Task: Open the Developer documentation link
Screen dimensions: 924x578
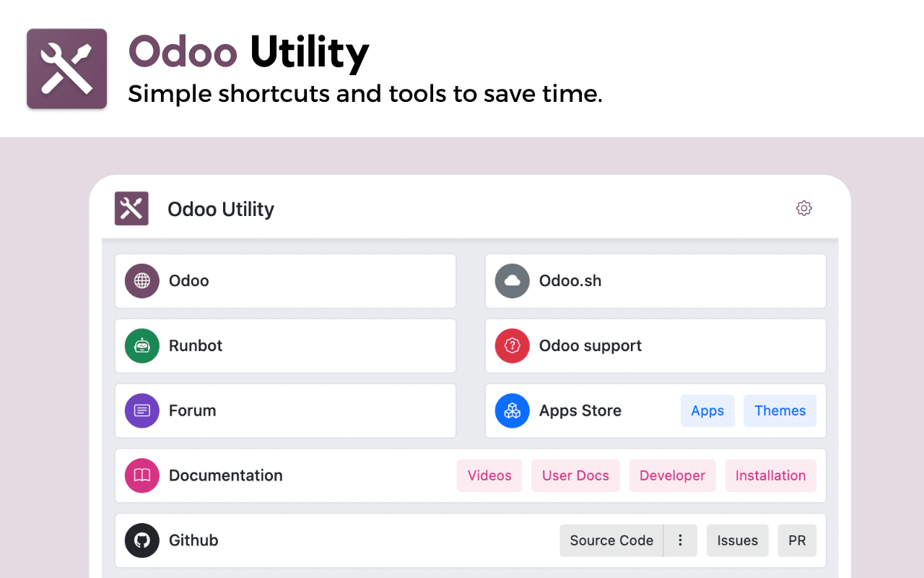Action: [672, 475]
